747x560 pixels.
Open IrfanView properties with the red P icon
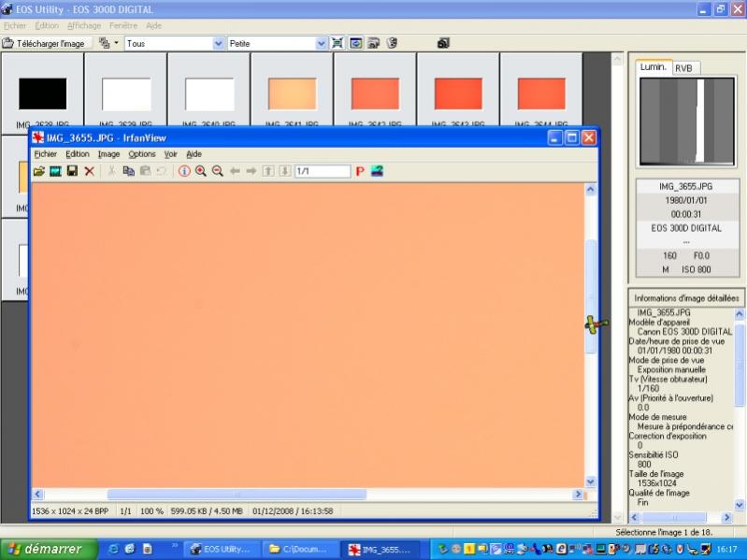point(360,171)
